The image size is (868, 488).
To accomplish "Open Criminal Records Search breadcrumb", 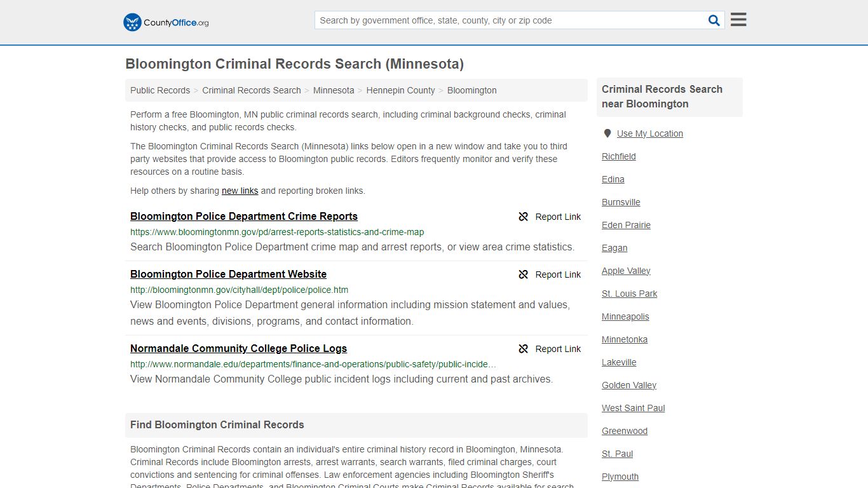I will (x=252, y=90).
